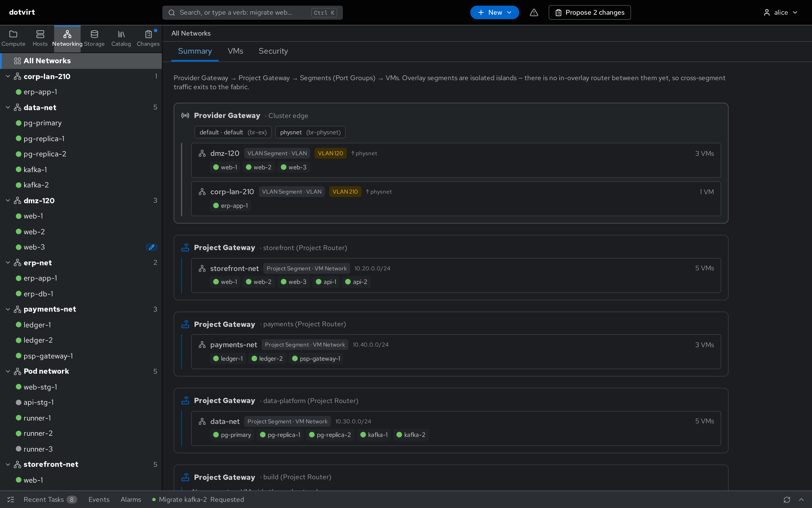
Task: Switch to the Security tab
Action: tap(273, 51)
